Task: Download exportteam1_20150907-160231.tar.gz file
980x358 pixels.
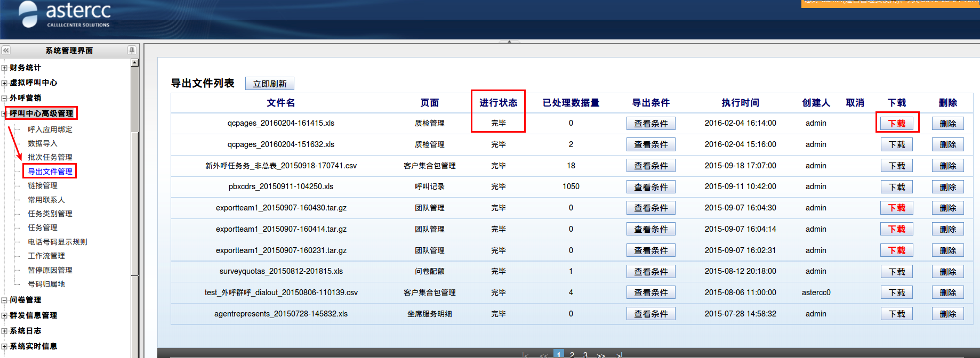Action: [x=896, y=250]
